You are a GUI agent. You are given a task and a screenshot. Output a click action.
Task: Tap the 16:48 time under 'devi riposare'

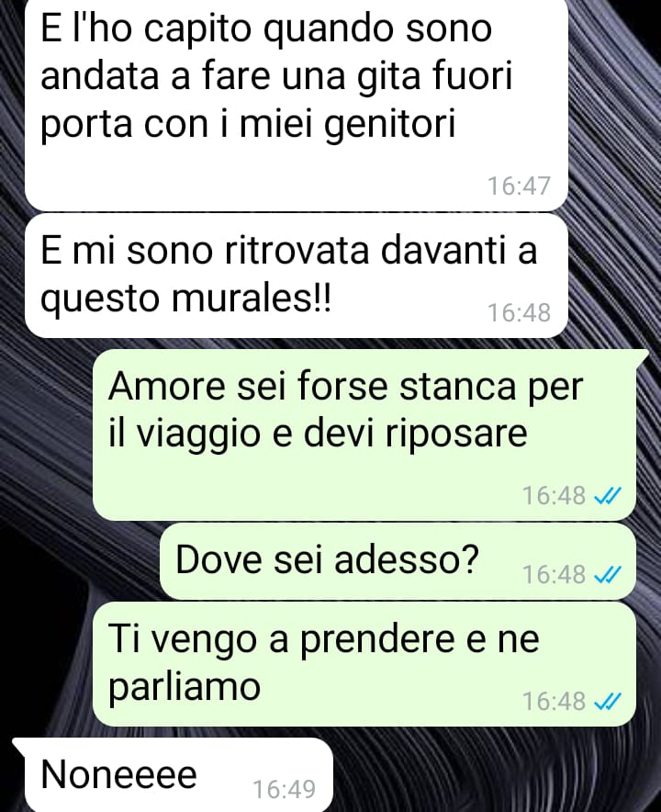(x=554, y=496)
